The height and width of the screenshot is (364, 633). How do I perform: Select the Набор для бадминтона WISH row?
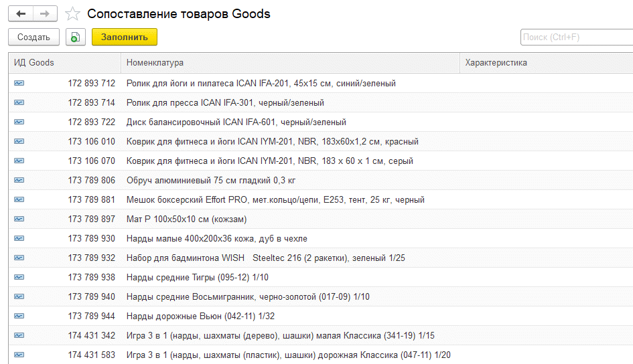pyautogui.click(x=265, y=258)
